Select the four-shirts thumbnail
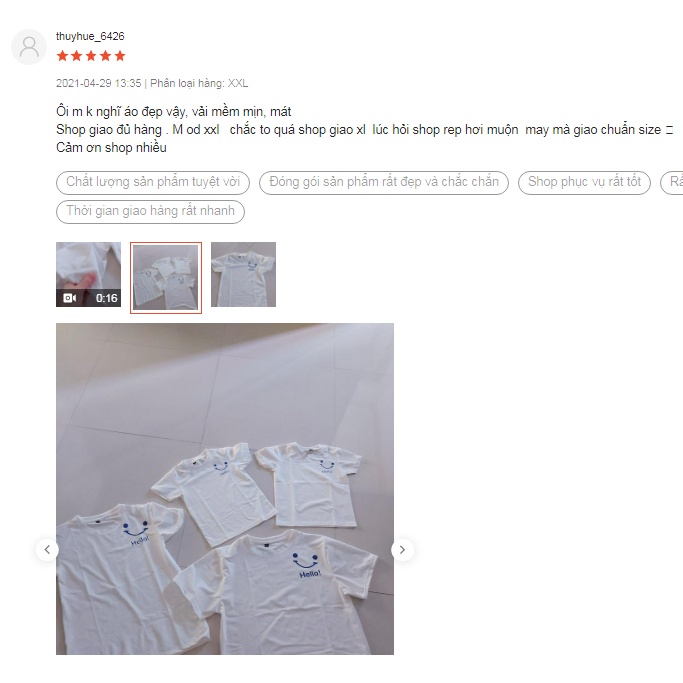The width and height of the screenshot is (683, 683). [166, 277]
